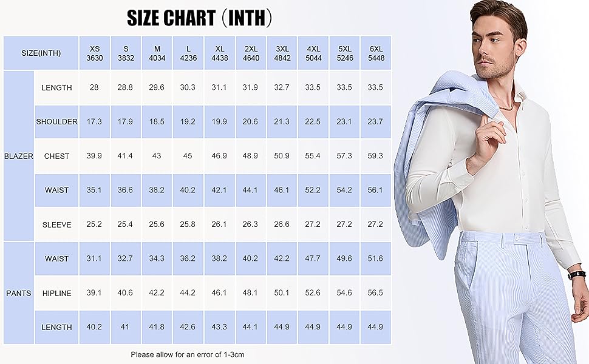Click the SLEEVE row label

coord(57,224)
